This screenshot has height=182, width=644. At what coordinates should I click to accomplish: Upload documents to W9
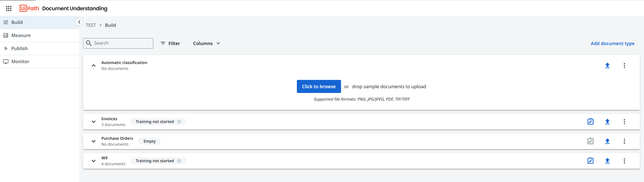pos(607,161)
